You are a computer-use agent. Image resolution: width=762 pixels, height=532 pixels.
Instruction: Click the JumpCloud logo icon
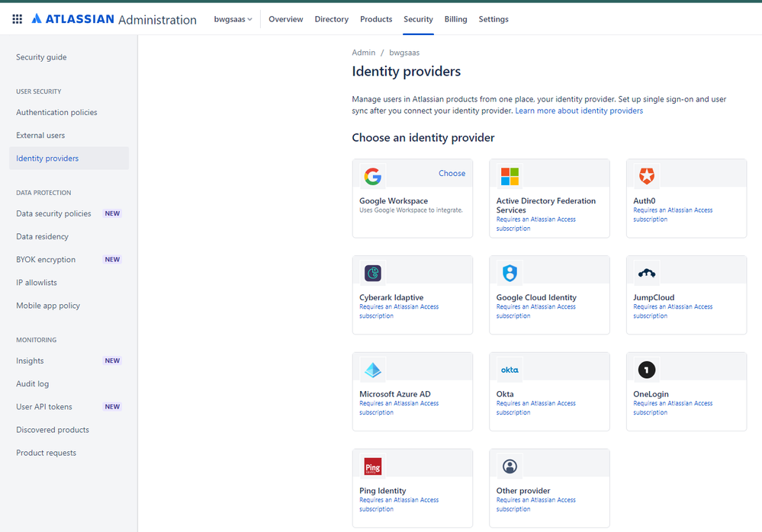[x=647, y=274]
